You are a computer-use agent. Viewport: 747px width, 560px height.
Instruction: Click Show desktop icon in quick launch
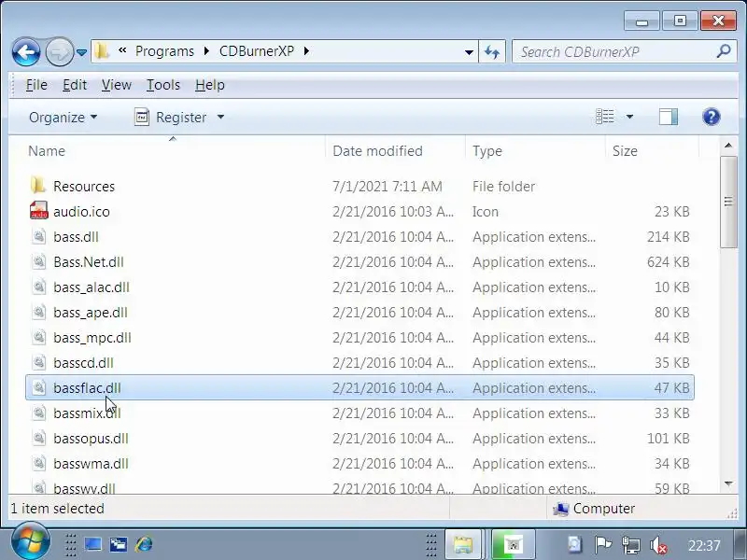coord(92,544)
